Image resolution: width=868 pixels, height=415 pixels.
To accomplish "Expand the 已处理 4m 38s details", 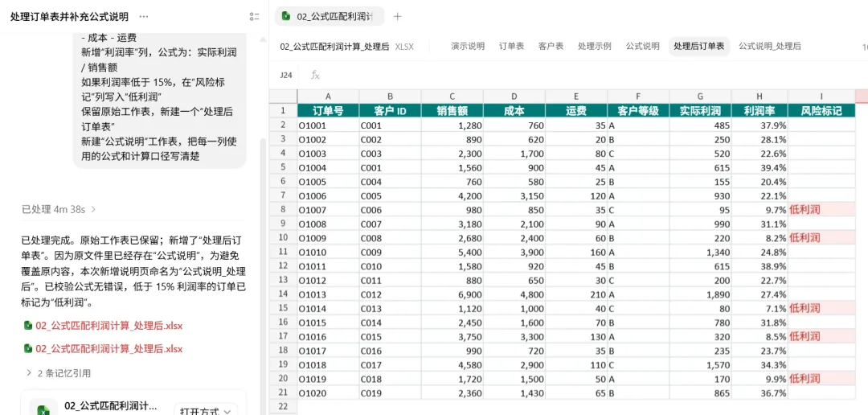I will coord(59,209).
